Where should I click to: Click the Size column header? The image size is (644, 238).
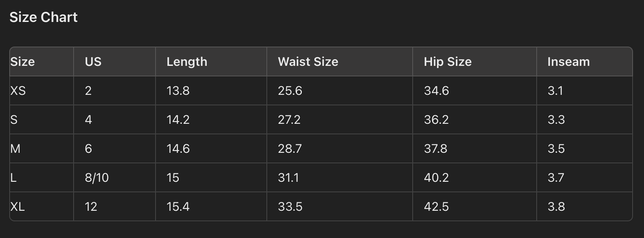pyautogui.click(x=23, y=62)
